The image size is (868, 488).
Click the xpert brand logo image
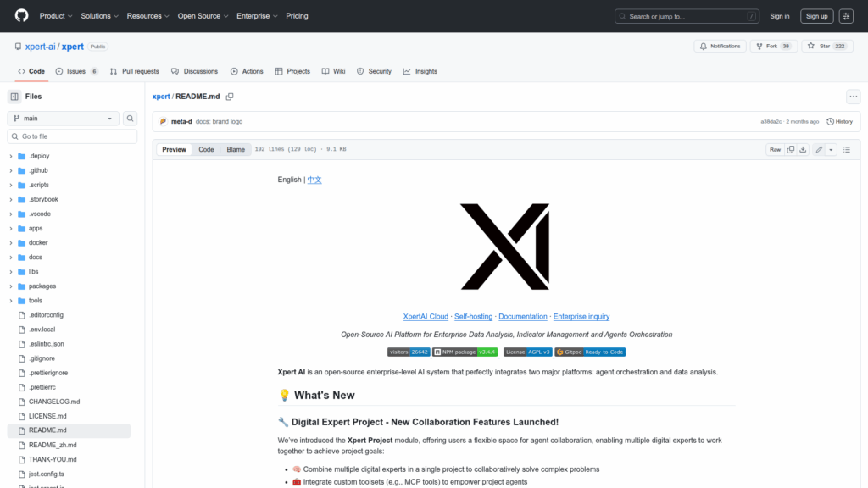point(505,247)
